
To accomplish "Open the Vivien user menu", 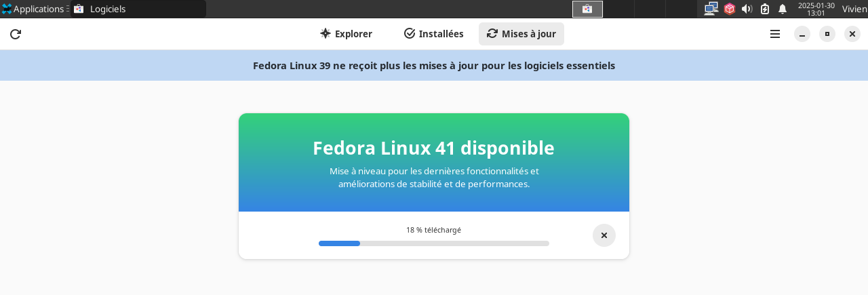I will coord(854,9).
